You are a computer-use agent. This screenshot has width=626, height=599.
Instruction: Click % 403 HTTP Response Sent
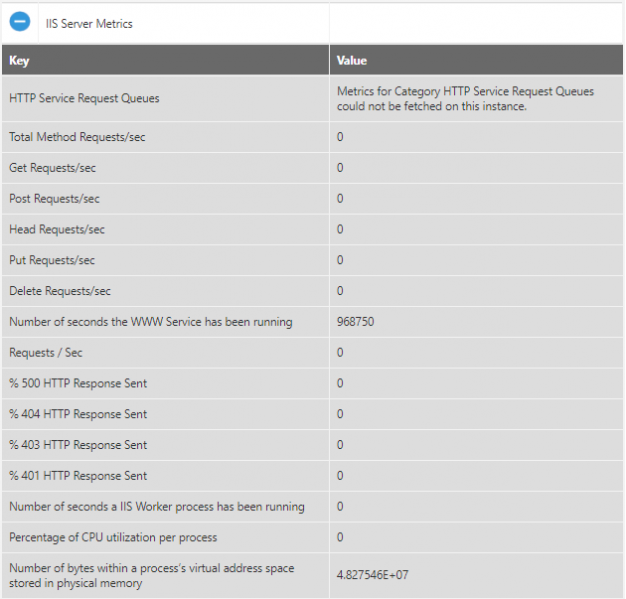[78, 445]
